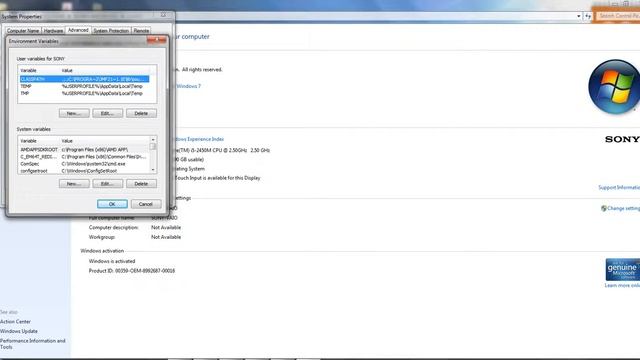Open Action Center from See also
Viewport: 640px width, 360px height.
pyautogui.click(x=16, y=322)
